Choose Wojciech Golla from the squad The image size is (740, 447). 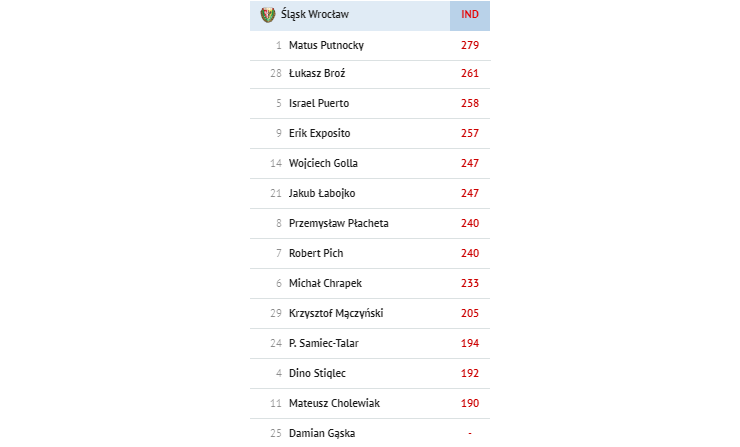[323, 163]
